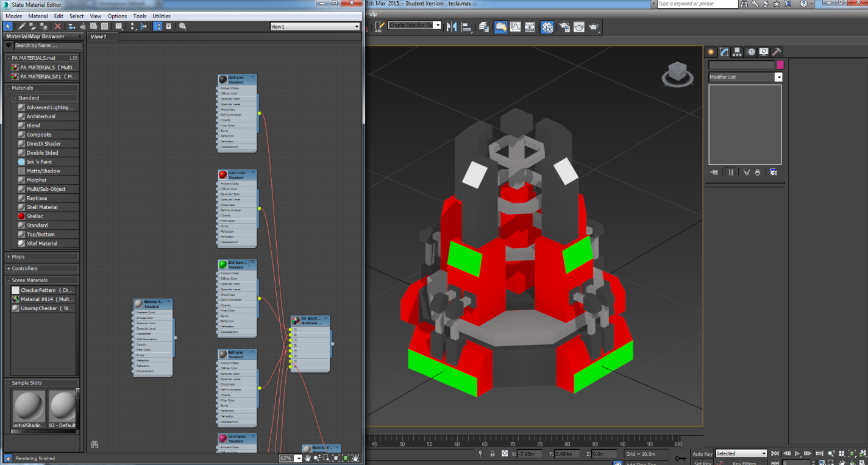Open Curve Editor from main toolbar
The height and width of the screenshot is (465, 868).
(x=516, y=27)
